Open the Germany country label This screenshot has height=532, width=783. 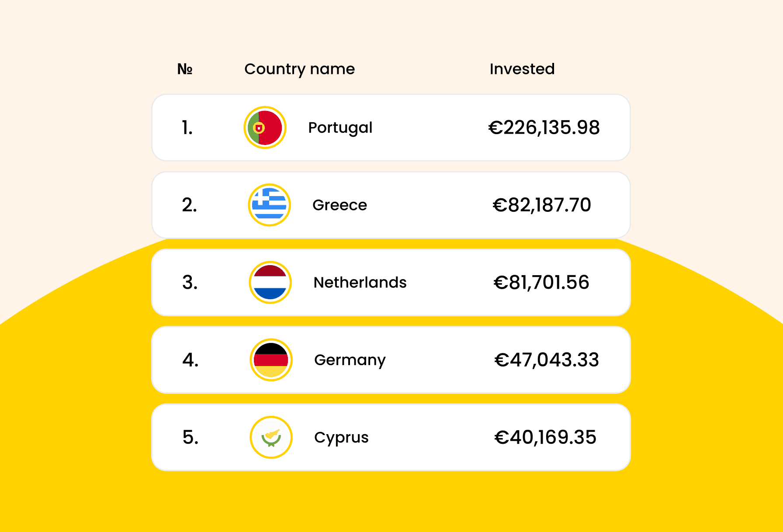350,360
